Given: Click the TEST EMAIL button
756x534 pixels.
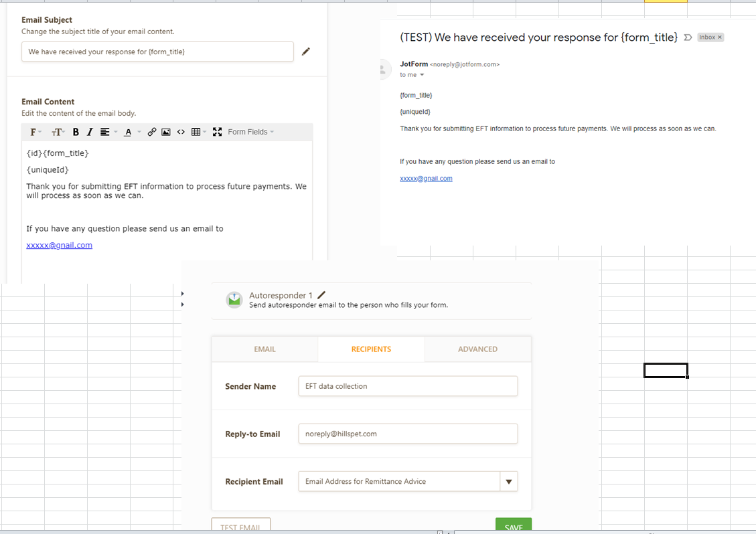Looking at the screenshot, I should click(240, 526).
